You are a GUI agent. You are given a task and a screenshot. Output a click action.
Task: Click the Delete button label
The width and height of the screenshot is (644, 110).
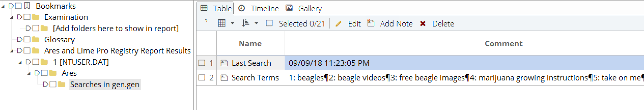click(x=443, y=24)
